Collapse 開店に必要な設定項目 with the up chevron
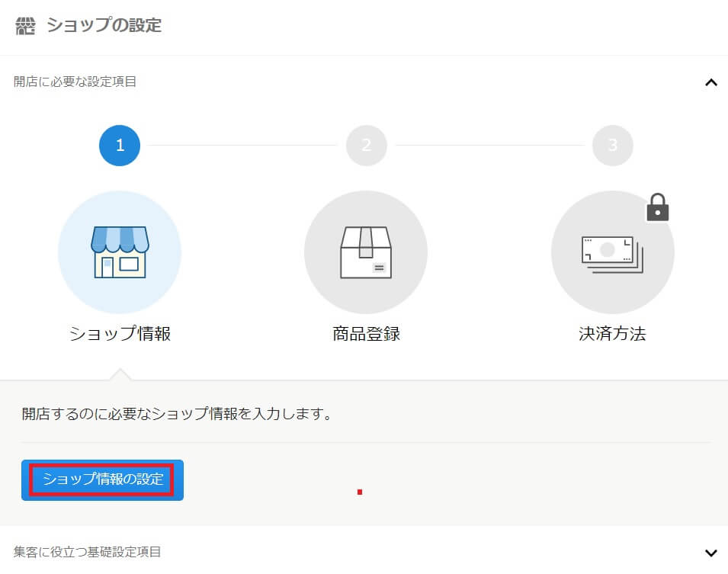 click(x=710, y=82)
